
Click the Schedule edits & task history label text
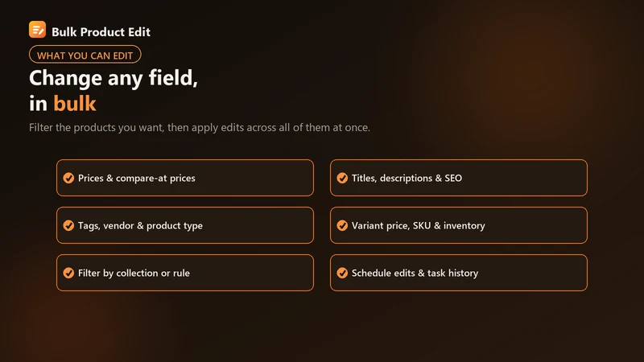415,274
